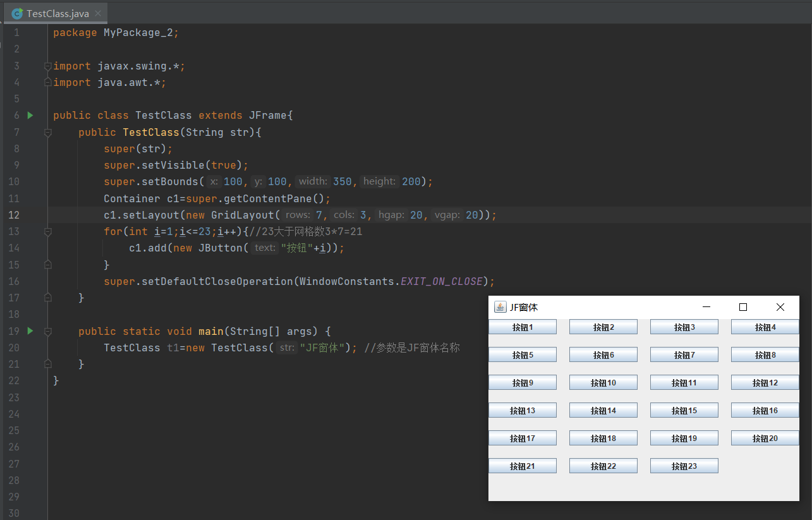Click 按钮12 in the JF窗体 window
Viewport: 812px width, 520px height.
tap(765, 382)
